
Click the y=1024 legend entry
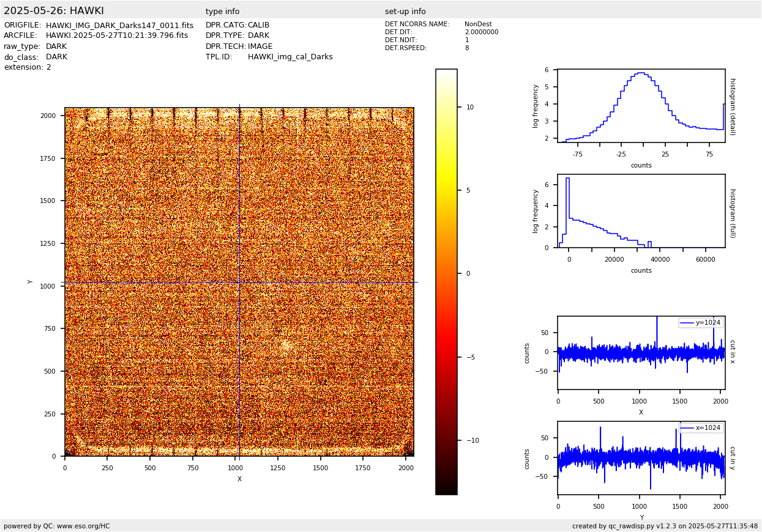coord(701,323)
